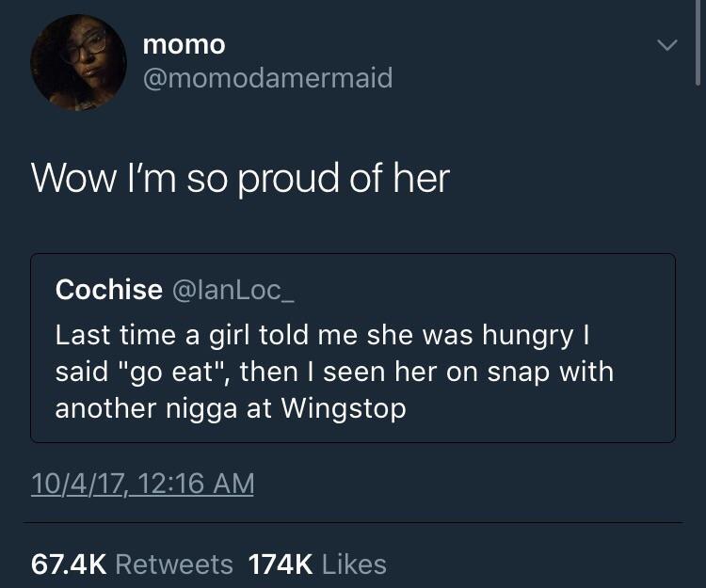The image size is (706, 588).
Task: Open the momo display name link
Action: coord(184,43)
